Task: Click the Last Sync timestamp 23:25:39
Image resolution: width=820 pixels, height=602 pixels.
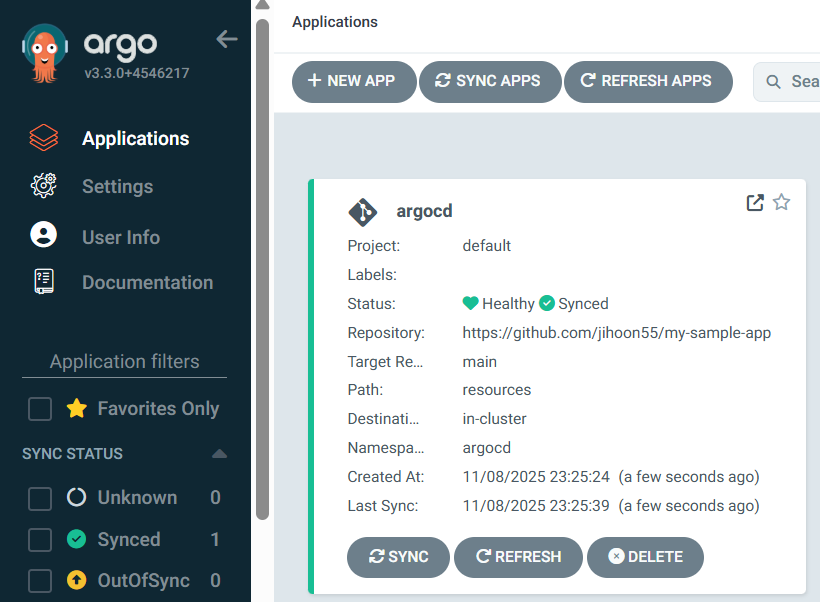Action: (536, 506)
